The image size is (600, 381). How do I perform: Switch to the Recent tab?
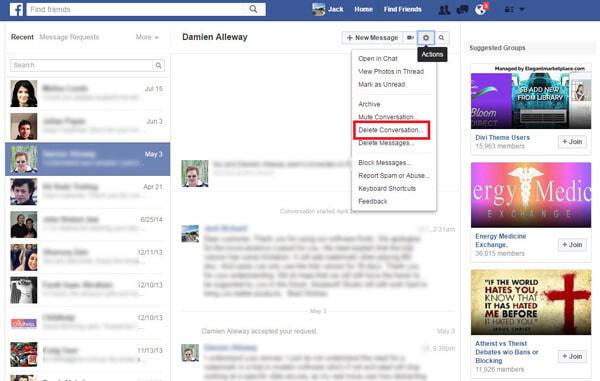pos(22,37)
